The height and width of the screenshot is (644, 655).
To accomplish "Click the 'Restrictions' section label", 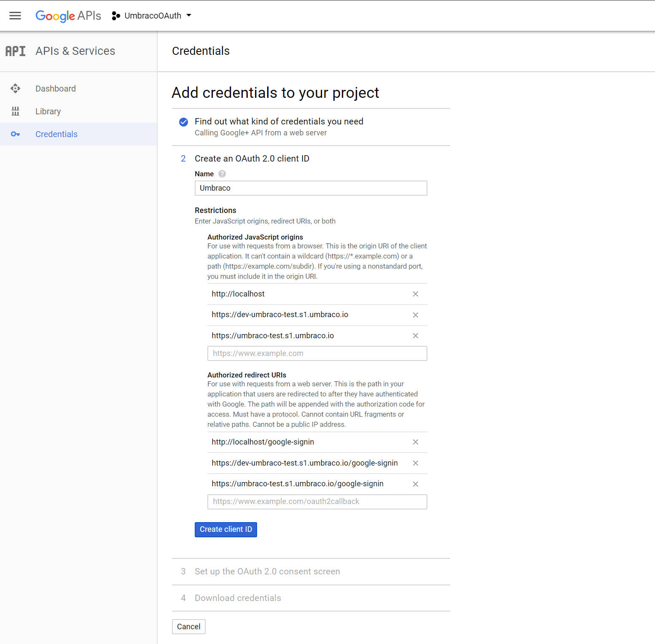I will pos(215,210).
